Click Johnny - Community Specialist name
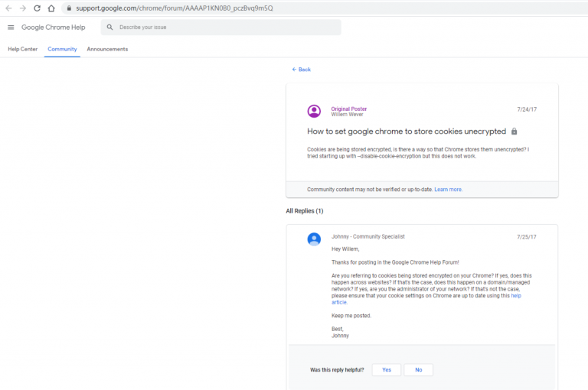 point(367,236)
